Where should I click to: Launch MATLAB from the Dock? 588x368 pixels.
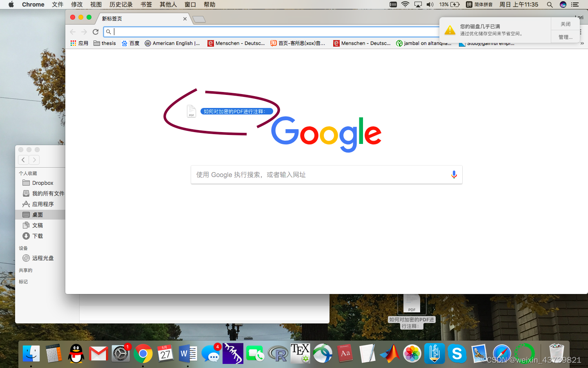(x=390, y=354)
